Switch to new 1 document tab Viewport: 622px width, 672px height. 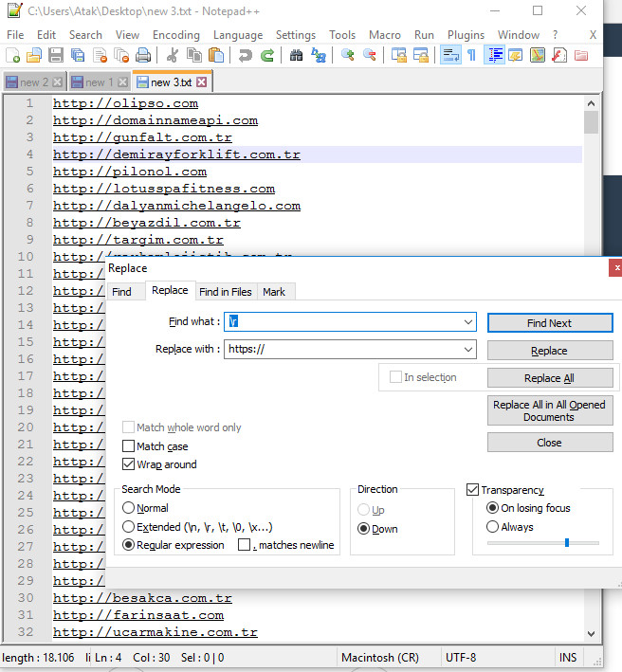100,82
